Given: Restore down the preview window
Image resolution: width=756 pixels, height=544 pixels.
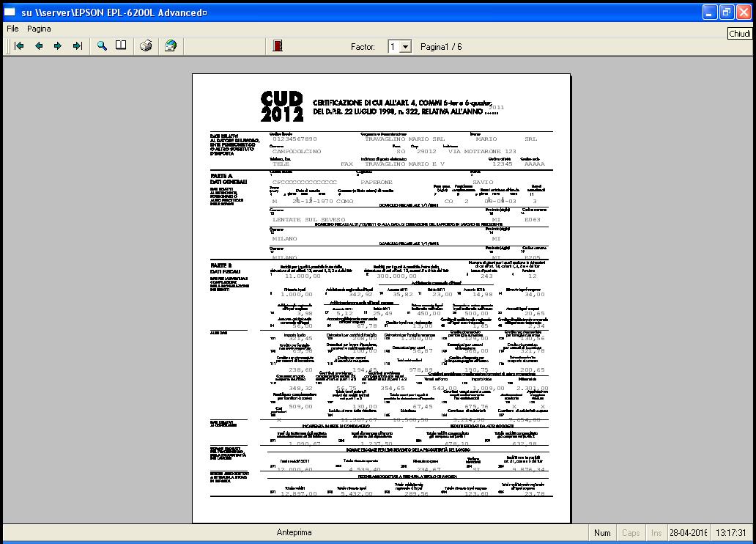Looking at the screenshot, I should (x=727, y=12).
